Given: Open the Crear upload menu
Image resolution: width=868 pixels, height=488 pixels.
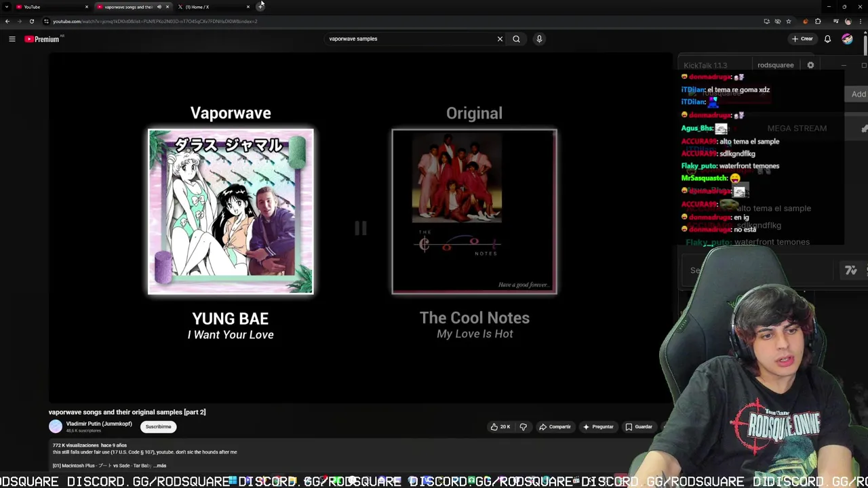Looking at the screenshot, I should click(x=802, y=39).
